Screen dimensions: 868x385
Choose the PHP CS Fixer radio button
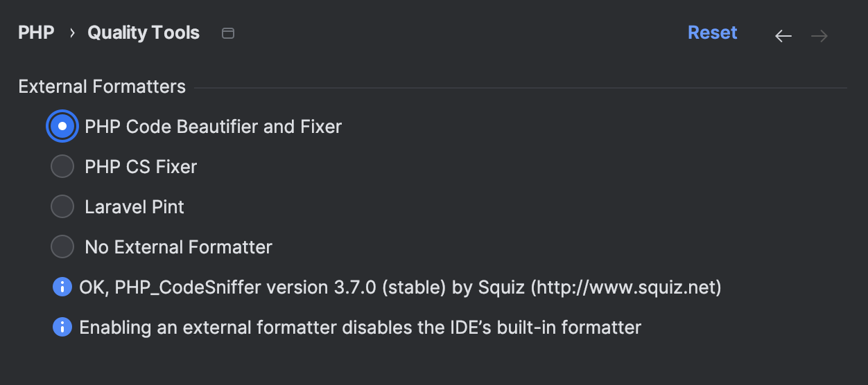coord(62,167)
